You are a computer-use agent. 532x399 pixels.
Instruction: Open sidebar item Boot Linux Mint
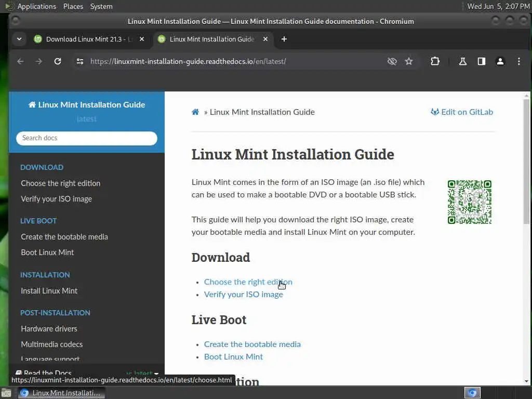pyautogui.click(x=47, y=252)
